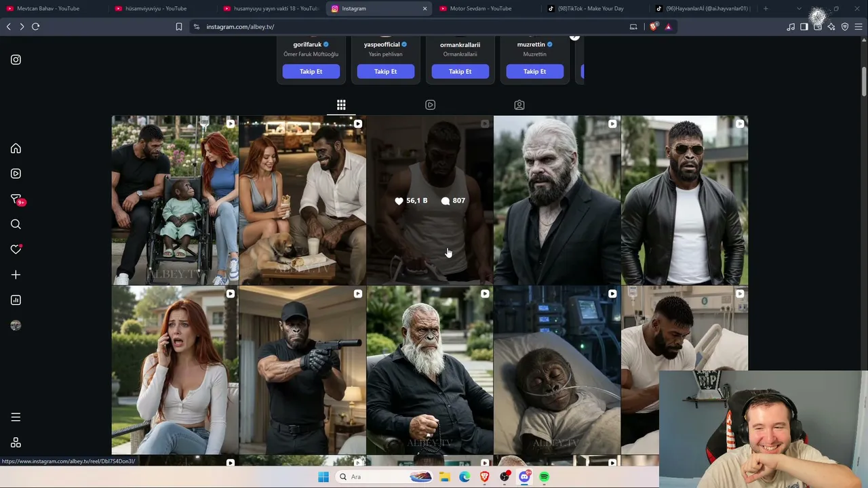868x488 pixels.
Task: Close the Instagram browser tab
Action: pos(425,8)
